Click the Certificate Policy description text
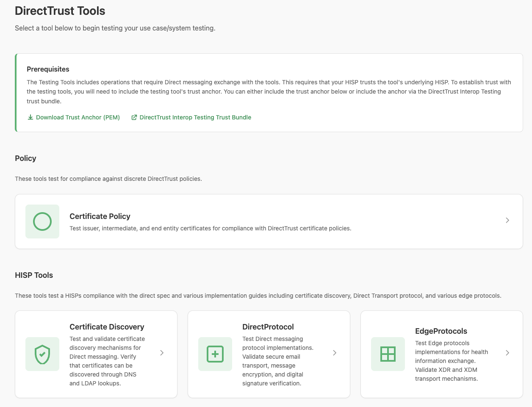Screen dimensions: 532x407 pos(211,228)
